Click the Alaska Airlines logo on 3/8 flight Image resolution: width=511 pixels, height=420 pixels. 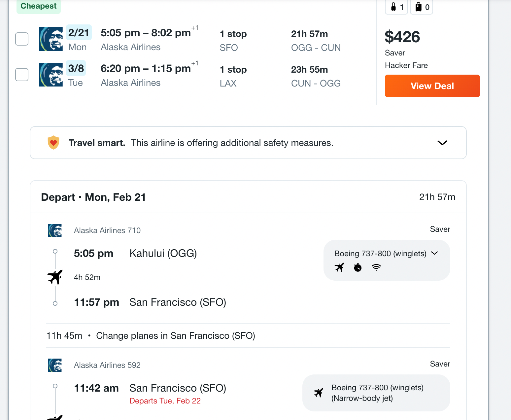(51, 75)
